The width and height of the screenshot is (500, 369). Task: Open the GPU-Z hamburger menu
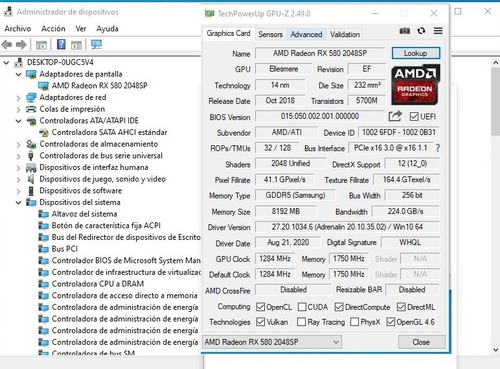pyautogui.click(x=438, y=31)
